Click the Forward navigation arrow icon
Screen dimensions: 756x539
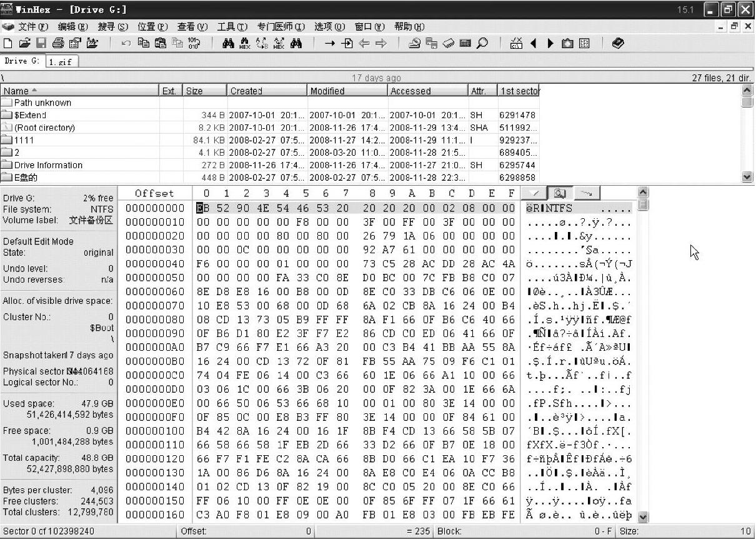pyautogui.click(x=380, y=44)
